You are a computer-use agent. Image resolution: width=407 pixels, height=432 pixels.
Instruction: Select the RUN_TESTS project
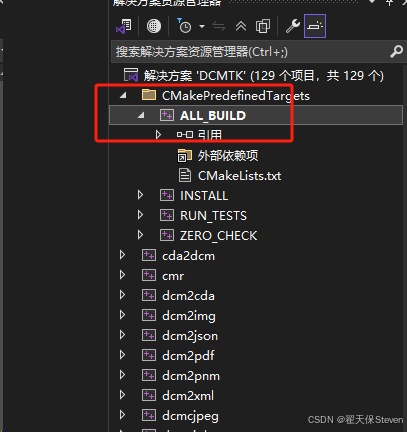[x=213, y=216]
